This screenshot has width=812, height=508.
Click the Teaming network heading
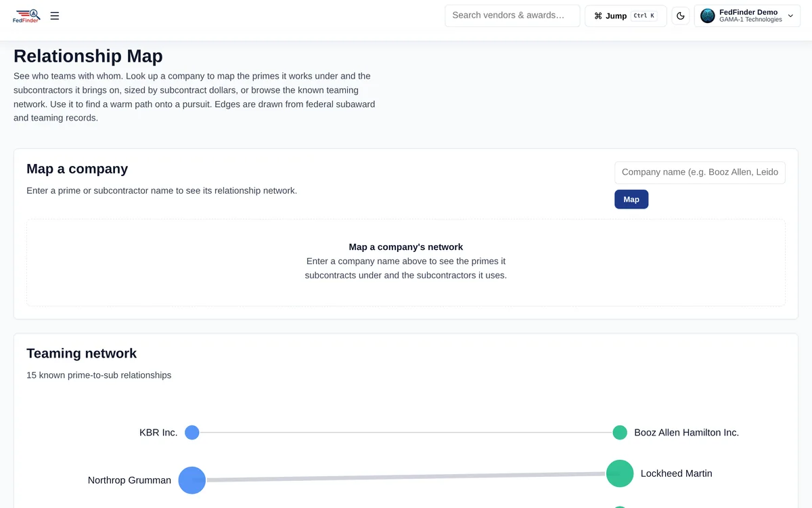click(82, 353)
